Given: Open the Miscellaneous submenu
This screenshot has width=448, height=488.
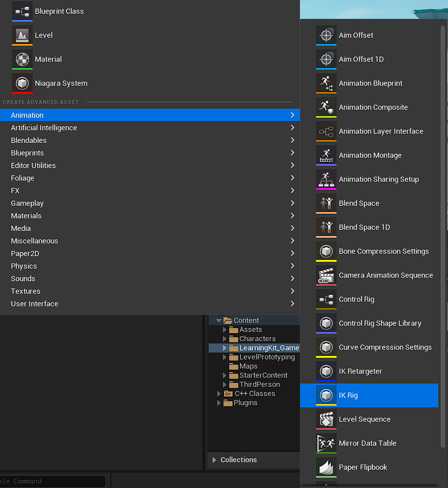Looking at the screenshot, I should tap(150, 241).
